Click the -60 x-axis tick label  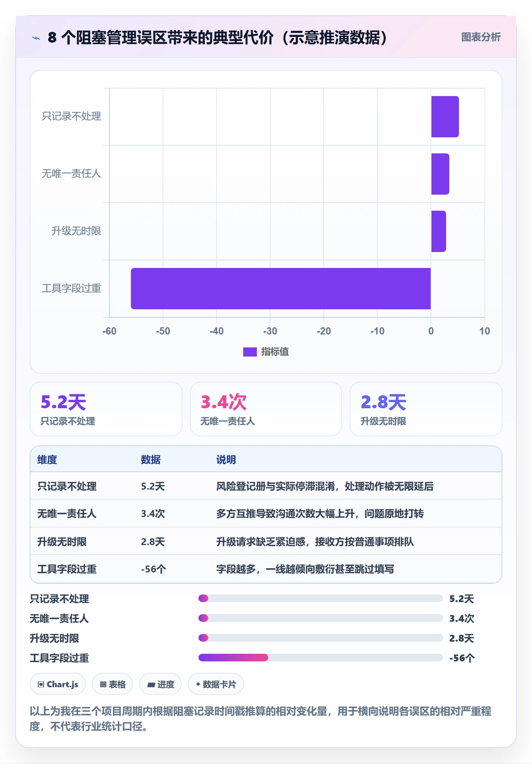click(x=109, y=331)
